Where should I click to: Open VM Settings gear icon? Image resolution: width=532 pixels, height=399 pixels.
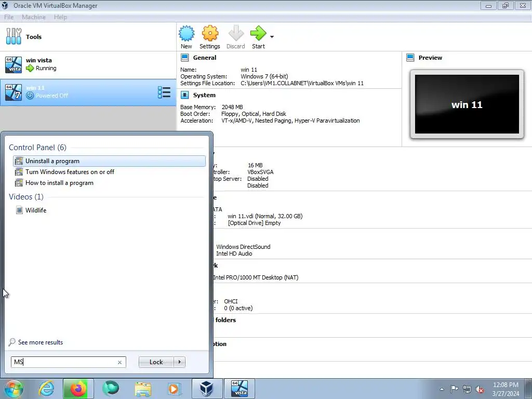210,33
